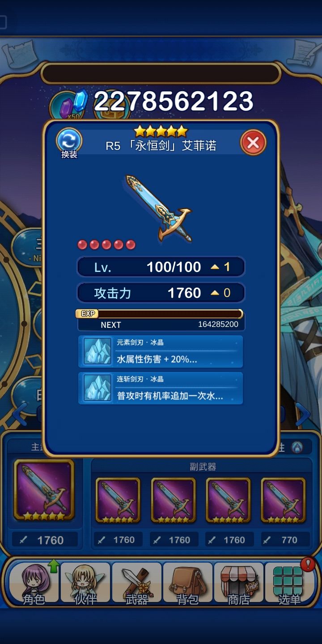Select the sub-weapon with attack 770

(284, 500)
